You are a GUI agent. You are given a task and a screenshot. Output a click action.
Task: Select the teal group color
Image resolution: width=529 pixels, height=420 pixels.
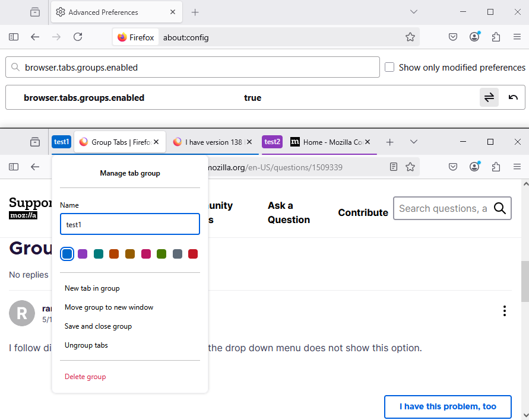pos(99,254)
